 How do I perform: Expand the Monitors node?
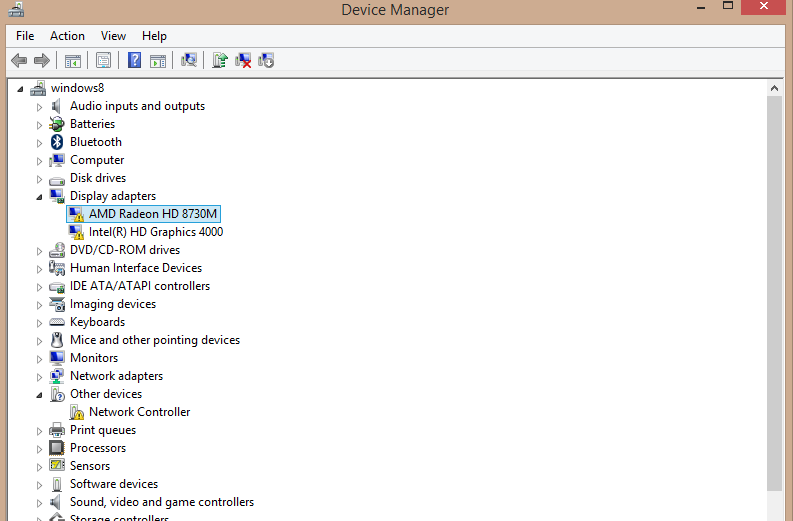click(39, 359)
